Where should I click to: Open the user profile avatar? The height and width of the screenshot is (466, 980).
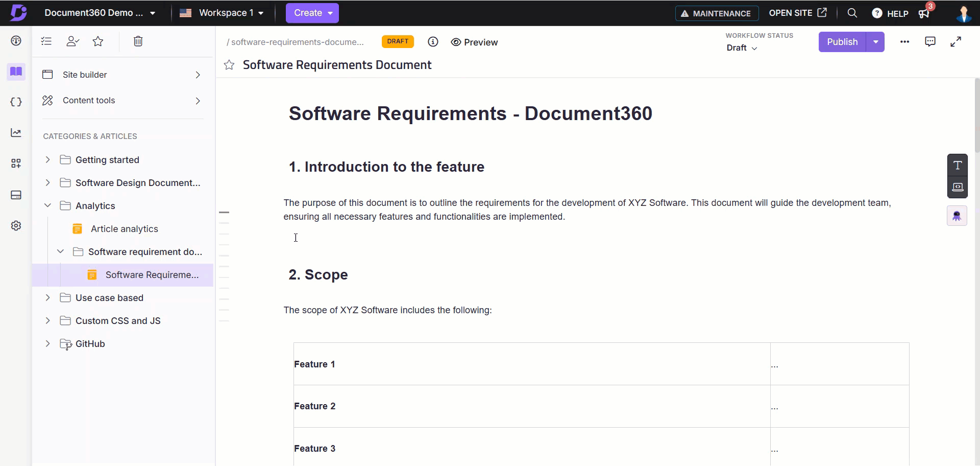click(x=963, y=13)
